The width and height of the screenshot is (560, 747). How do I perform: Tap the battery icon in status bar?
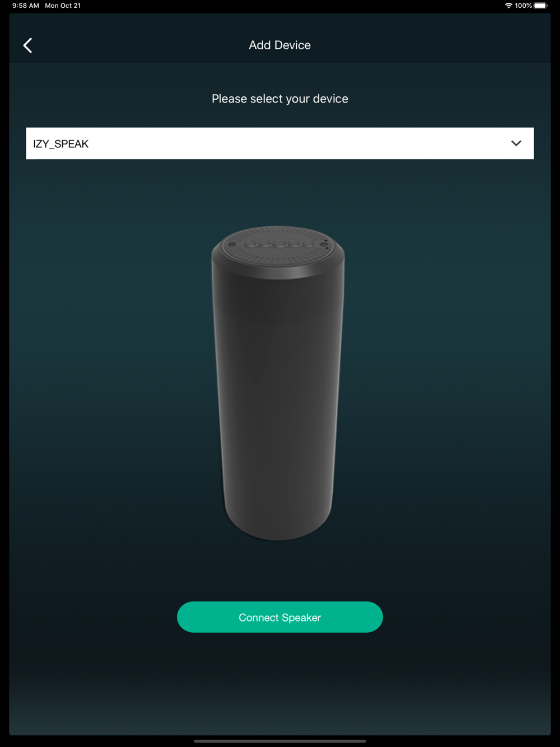(x=540, y=6)
